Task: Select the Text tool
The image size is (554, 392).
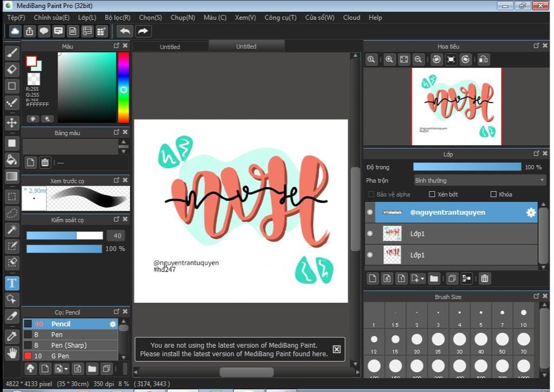Action: tap(12, 283)
